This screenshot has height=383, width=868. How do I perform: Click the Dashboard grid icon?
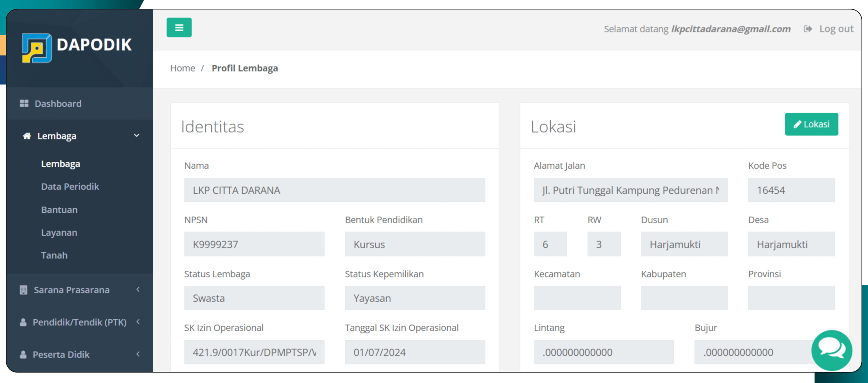pos(24,103)
